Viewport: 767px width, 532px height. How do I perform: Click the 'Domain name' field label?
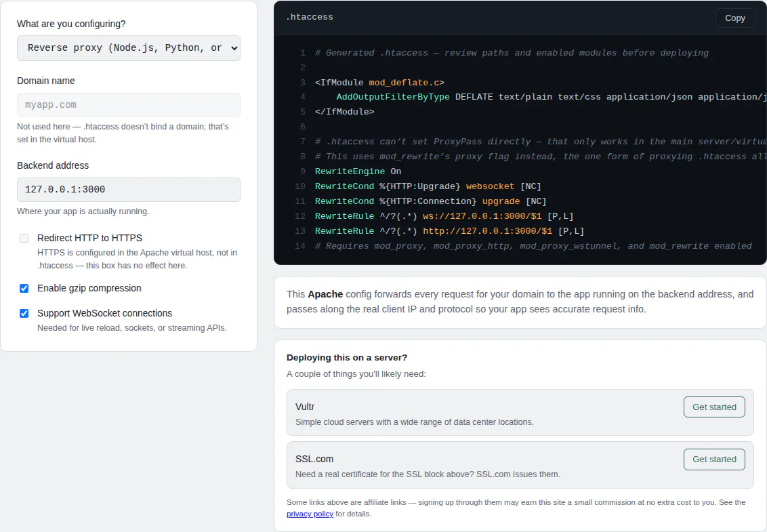click(x=46, y=81)
